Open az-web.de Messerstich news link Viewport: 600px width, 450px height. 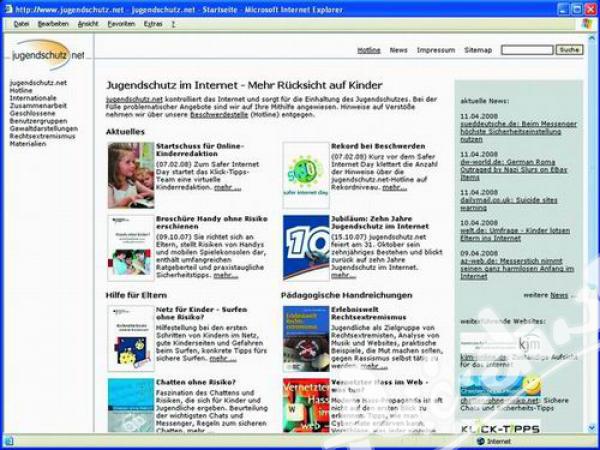point(517,269)
